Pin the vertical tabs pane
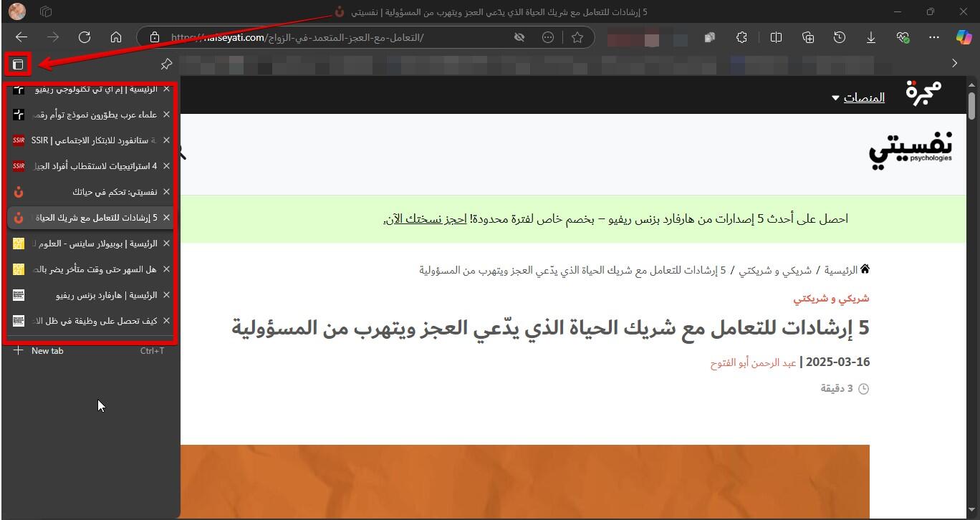This screenshot has height=520, width=980. point(166,64)
